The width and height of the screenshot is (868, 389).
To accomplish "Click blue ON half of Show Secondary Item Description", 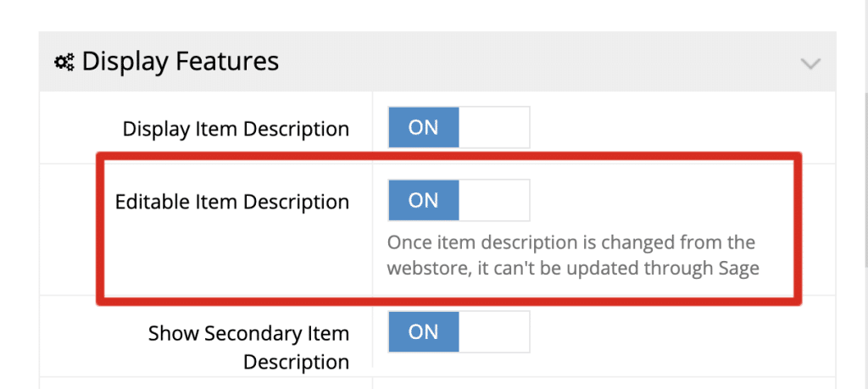I will point(424,331).
